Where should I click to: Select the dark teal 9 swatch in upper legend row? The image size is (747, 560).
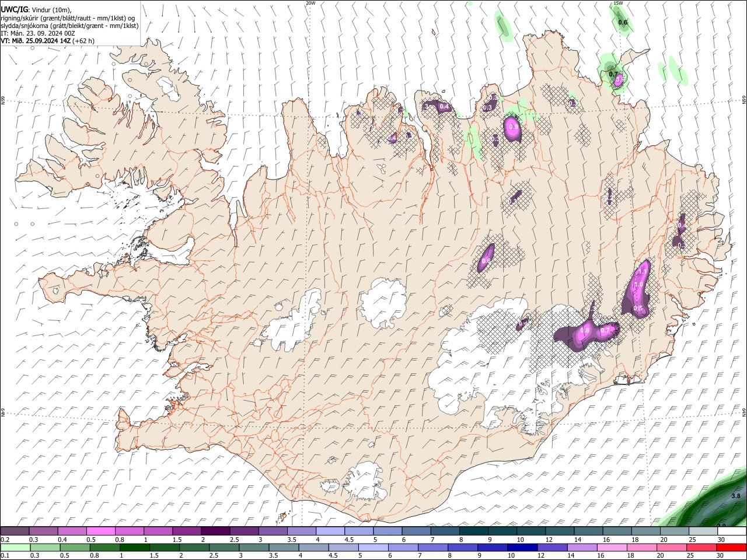pos(502,531)
